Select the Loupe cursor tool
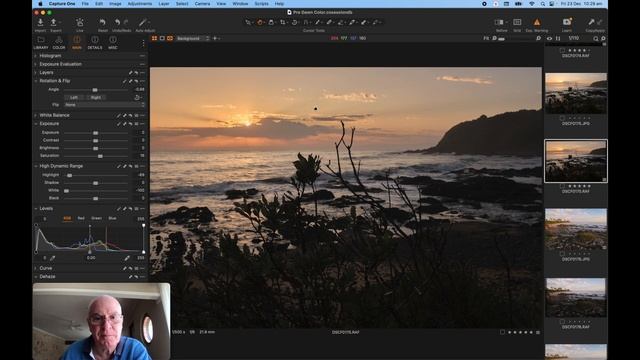 [271, 22]
